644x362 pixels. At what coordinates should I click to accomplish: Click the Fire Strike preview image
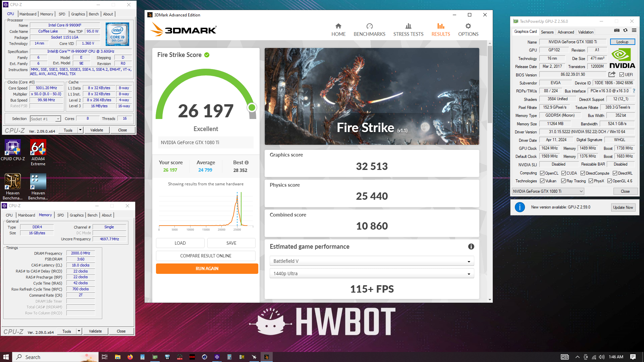(x=372, y=96)
